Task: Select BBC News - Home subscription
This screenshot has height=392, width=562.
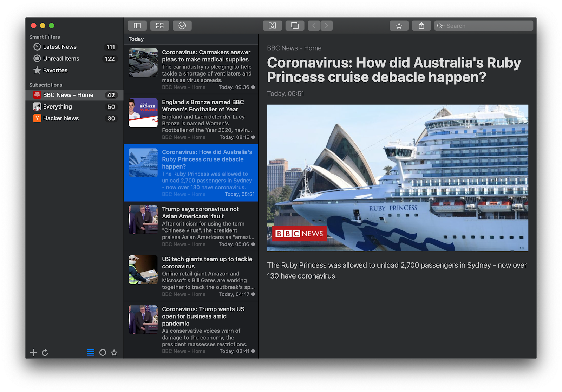Action: tap(74, 95)
